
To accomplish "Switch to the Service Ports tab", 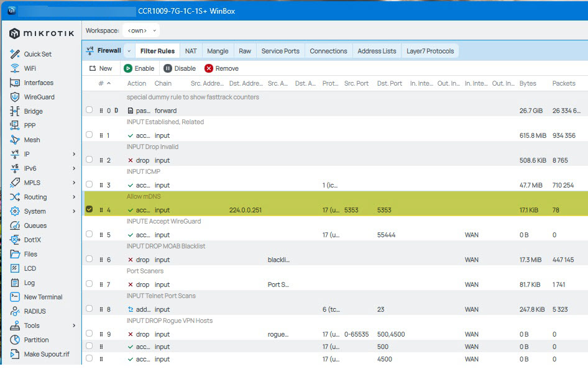I will [x=280, y=51].
